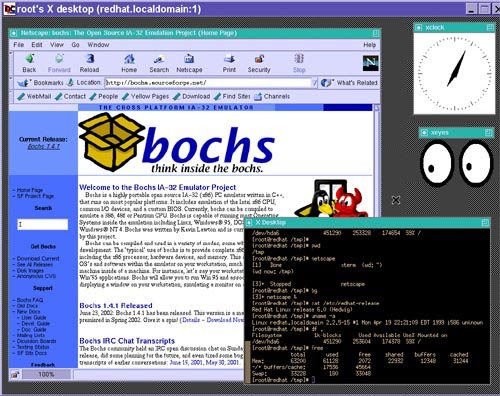Open xclock window menu button
The width and height of the screenshot is (500, 396).
point(419,27)
